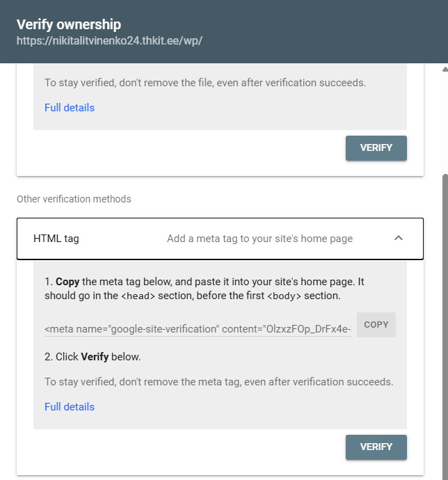Click the 'Verify ownership' dialog title
The height and width of the screenshot is (480, 448).
pyautogui.click(x=69, y=24)
